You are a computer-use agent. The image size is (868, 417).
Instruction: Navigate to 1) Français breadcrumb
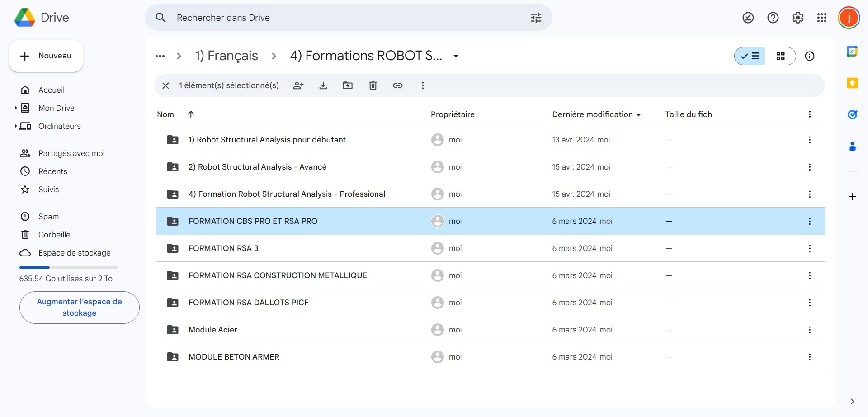pos(226,56)
